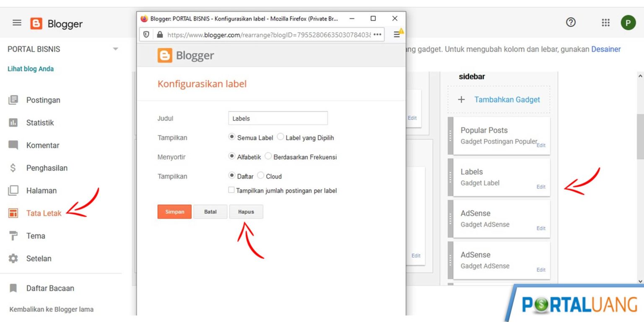The height and width of the screenshot is (322, 644).
Task: Select the Semua Label radio option
Action: pyautogui.click(x=231, y=137)
